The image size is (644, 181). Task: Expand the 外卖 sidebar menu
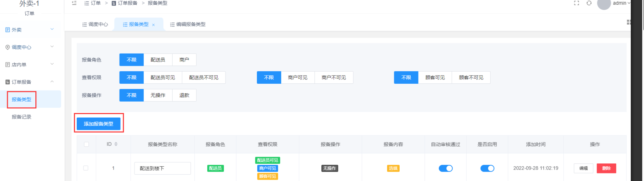pos(30,30)
